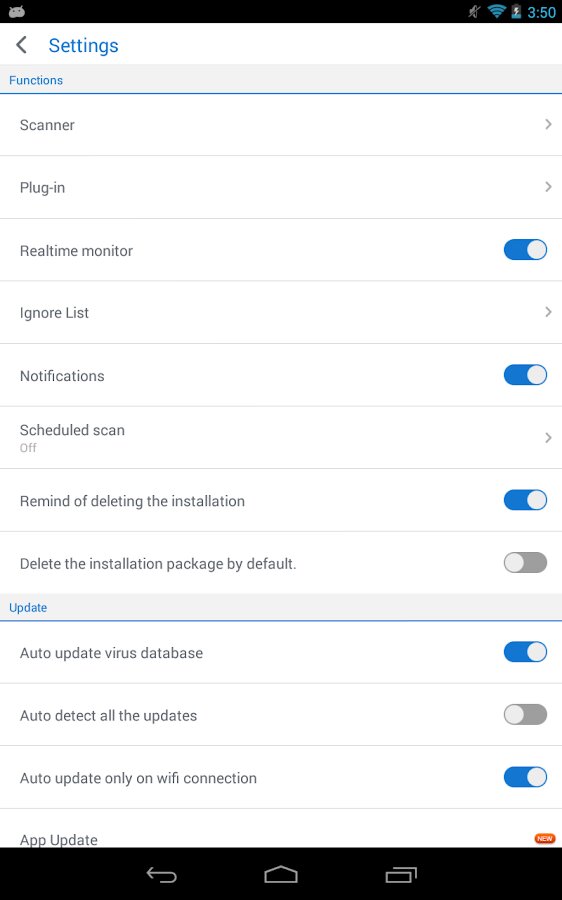Select the App Update entry
The image size is (562, 900).
pos(281,829)
